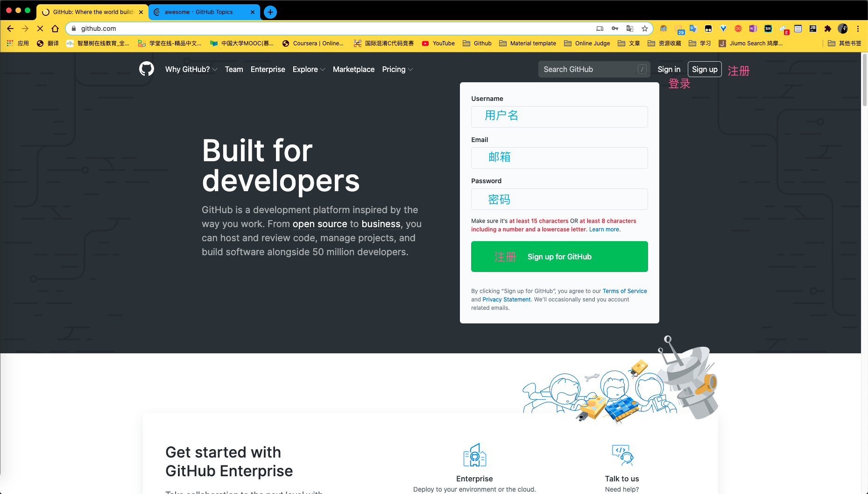Click the GitHub Octocat logo
The width and height of the screenshot is (868, 494).
(147, 69)
